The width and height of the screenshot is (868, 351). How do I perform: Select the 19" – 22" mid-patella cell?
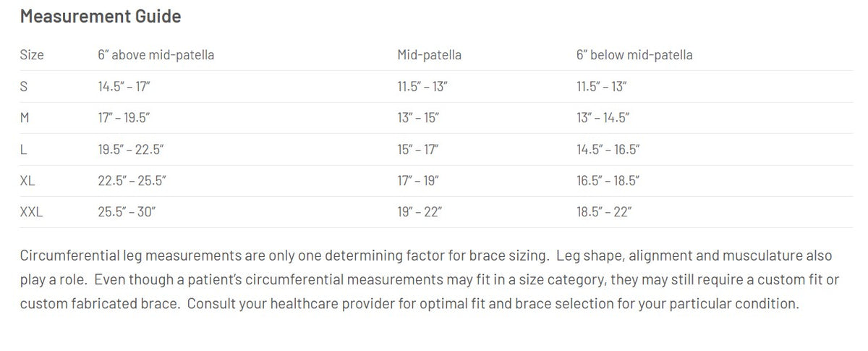click(420, 212)
